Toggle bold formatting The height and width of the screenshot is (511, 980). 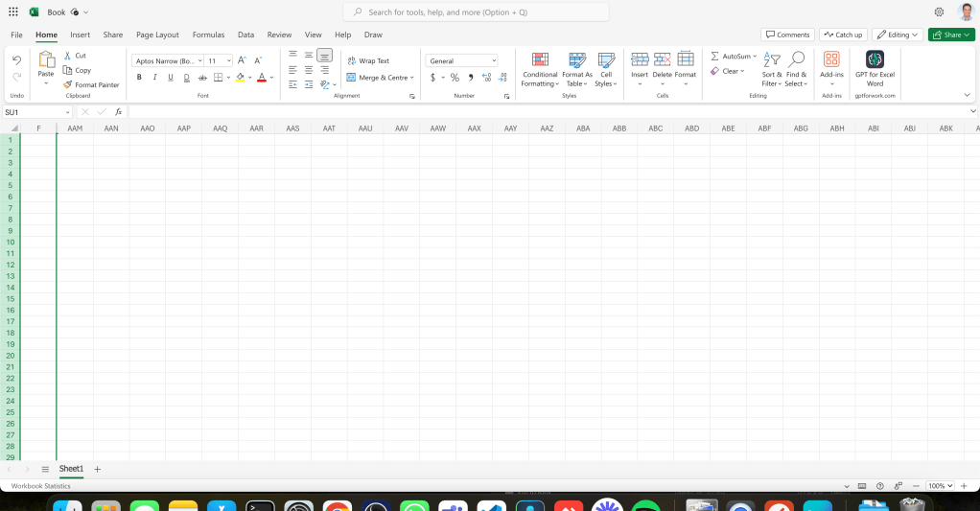pos(139,78)
